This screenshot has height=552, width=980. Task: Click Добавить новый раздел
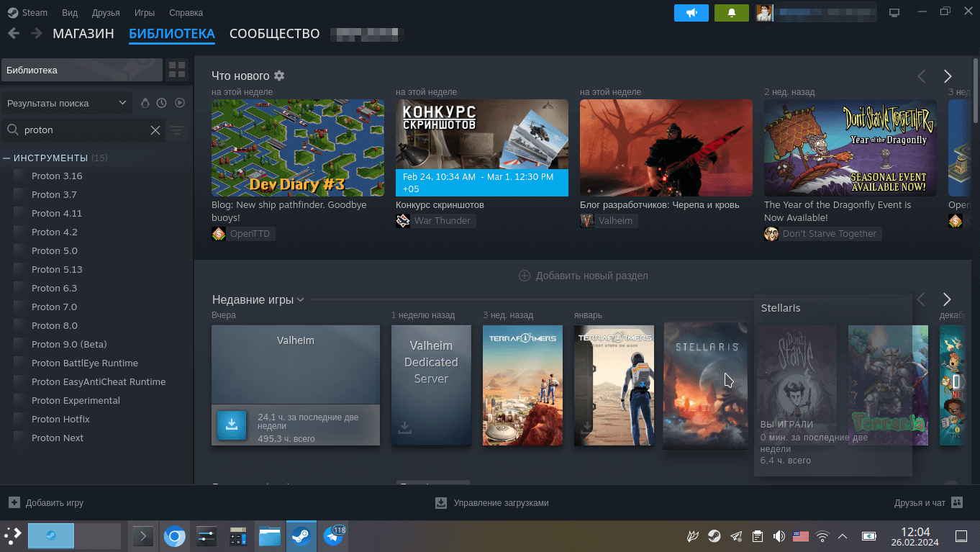point(584,276)
